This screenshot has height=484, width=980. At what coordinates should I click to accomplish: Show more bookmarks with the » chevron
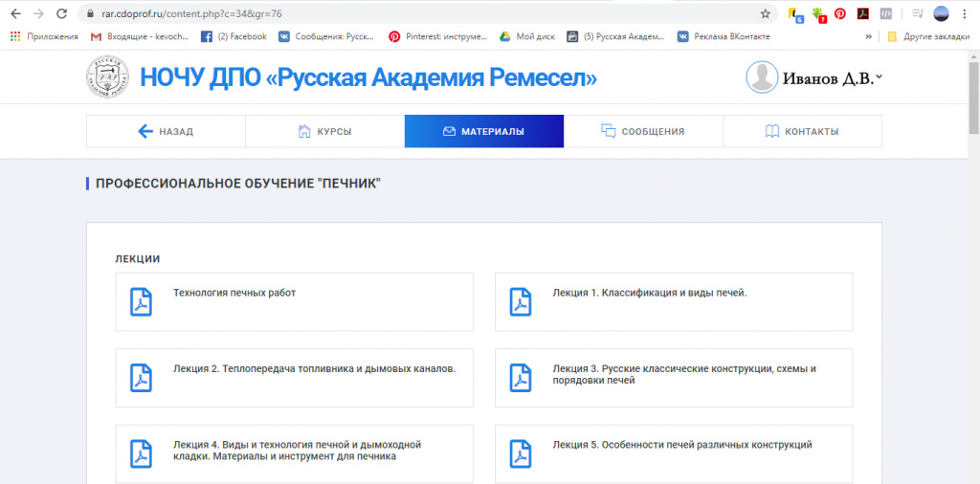pyautogui.click(x=868, y=37)
